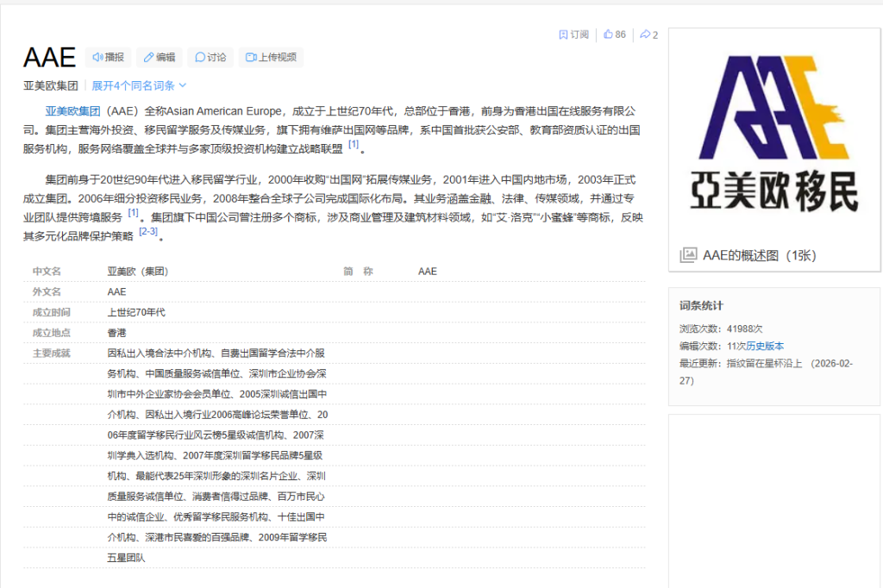Click reference [1] after 跨境服务
This screenshot has height=588, width=883.
click(x=133, y=213)
